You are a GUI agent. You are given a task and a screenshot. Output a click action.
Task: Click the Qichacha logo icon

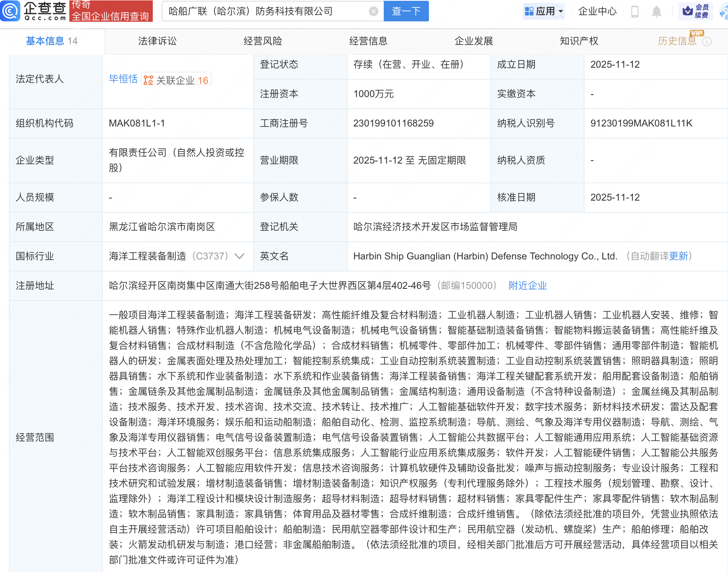pos(10,11)
